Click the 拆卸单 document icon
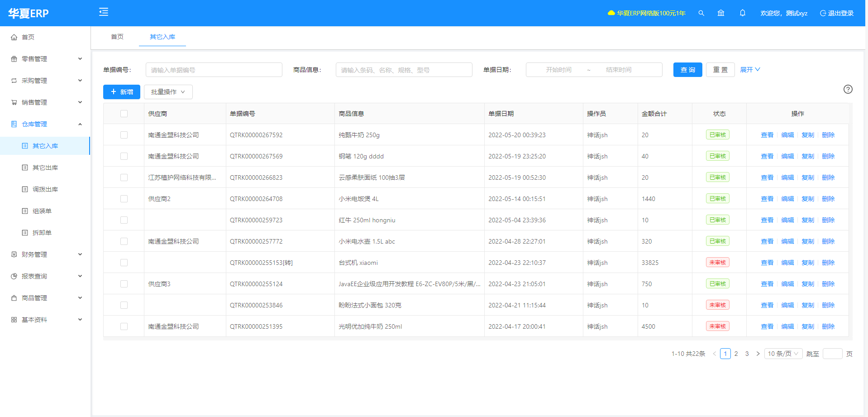868x417 pixels. tap(25, 233)
